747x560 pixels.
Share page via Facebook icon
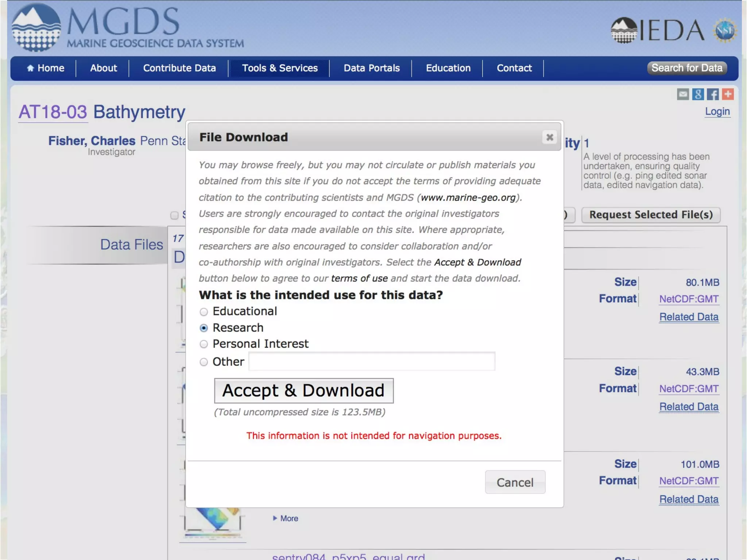pyautogui.click(x=713, y=94)
